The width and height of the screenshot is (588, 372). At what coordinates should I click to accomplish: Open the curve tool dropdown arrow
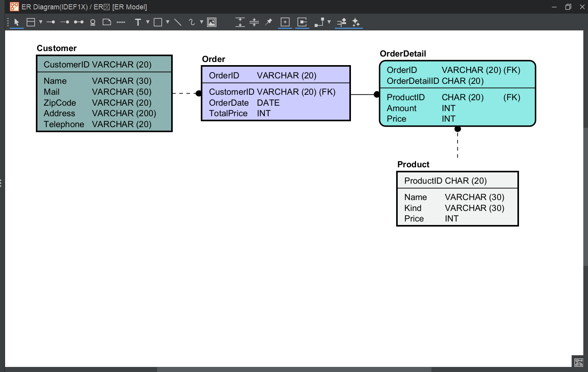point(202,22)
